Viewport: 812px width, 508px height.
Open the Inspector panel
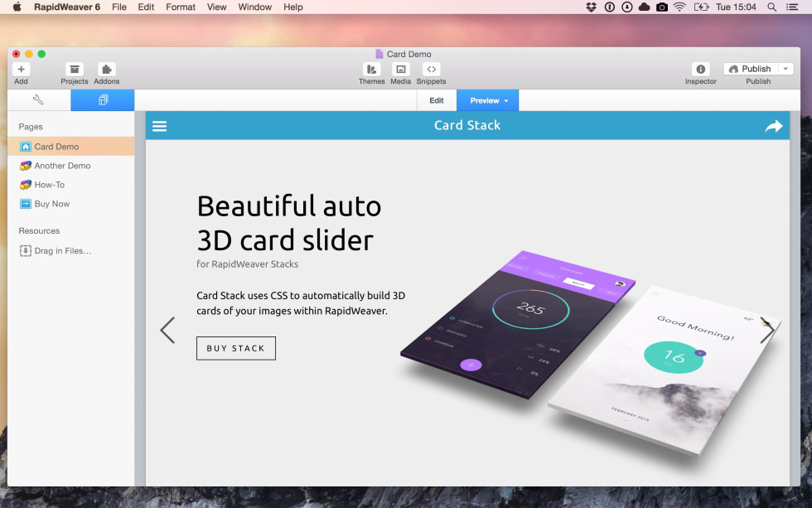[x=701, y=69]
